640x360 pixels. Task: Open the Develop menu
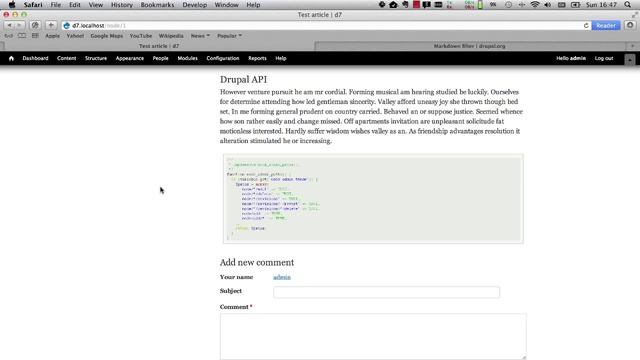[x=194, y=5]
